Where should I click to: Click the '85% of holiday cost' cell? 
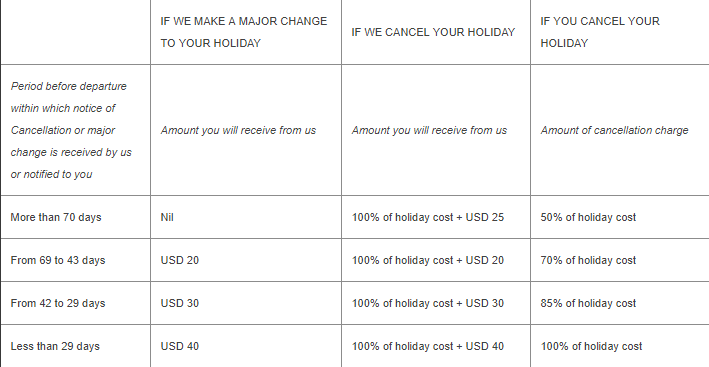(x=588, y=303)
